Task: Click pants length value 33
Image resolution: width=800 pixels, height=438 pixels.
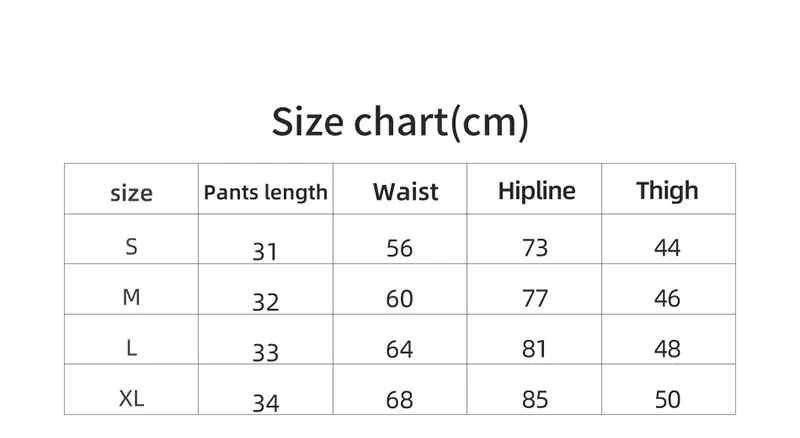Action: (265, 353)
